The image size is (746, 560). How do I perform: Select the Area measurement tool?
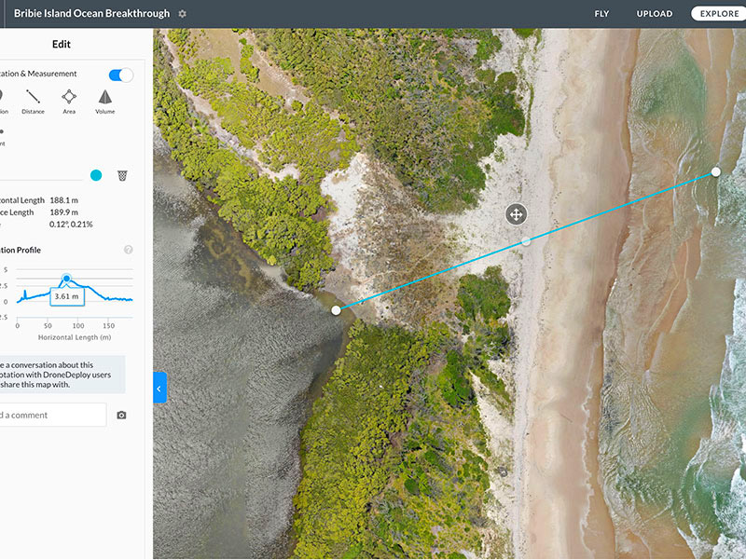click(x=69, y=101)
